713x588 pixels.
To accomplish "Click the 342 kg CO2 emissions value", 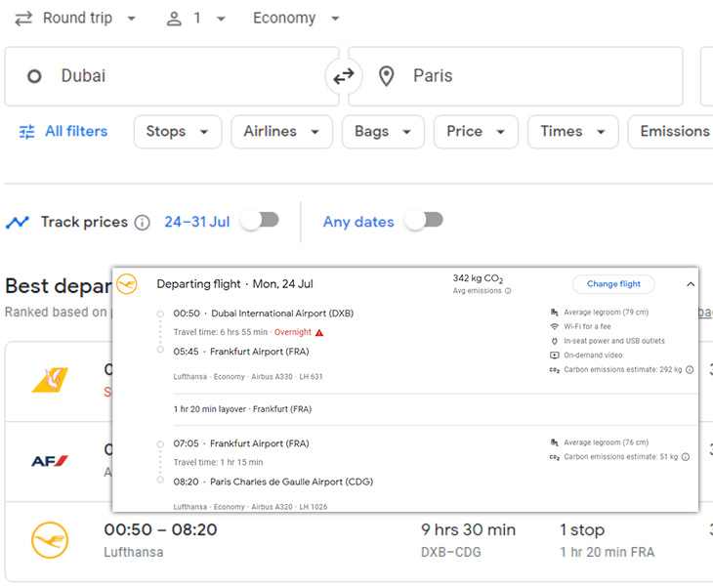I will pyautogui.click(x=478, y=278).
